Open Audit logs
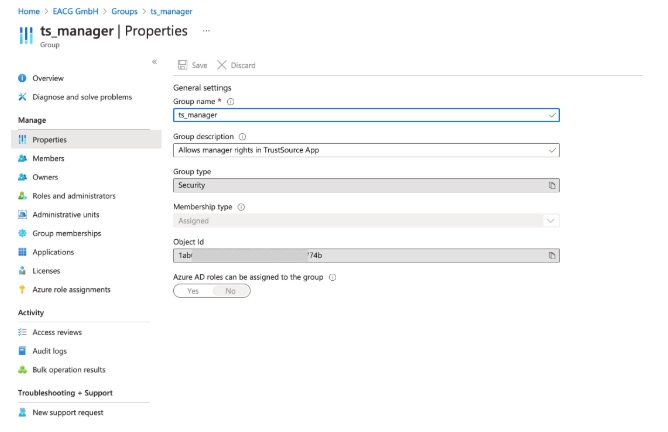 pos(49,351)
